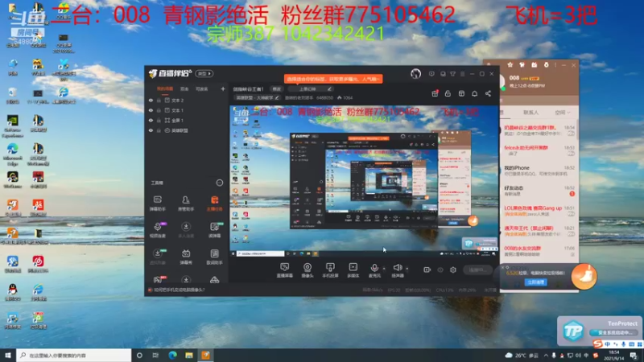Open the 读弹幕 tool

tap(214, 230)
